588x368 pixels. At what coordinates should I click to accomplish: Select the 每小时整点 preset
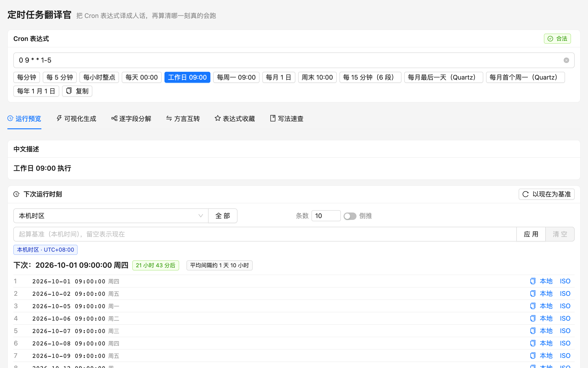coord(99,78)
